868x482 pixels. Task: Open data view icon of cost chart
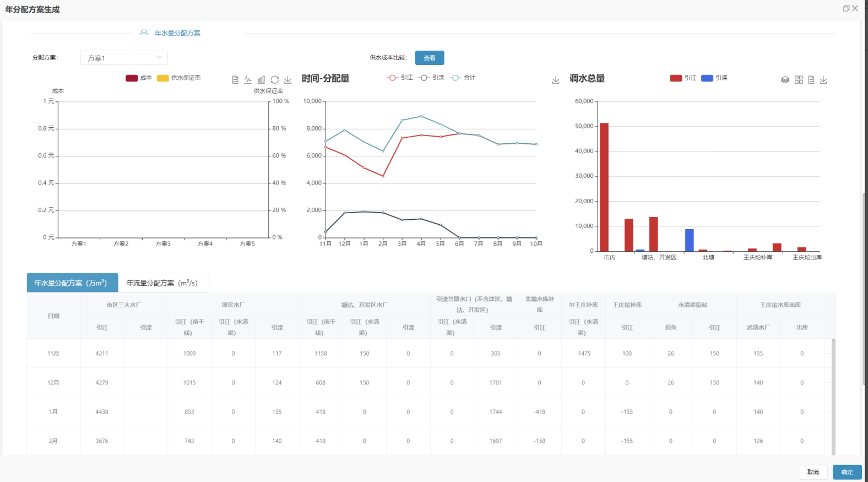coord(235,80)
